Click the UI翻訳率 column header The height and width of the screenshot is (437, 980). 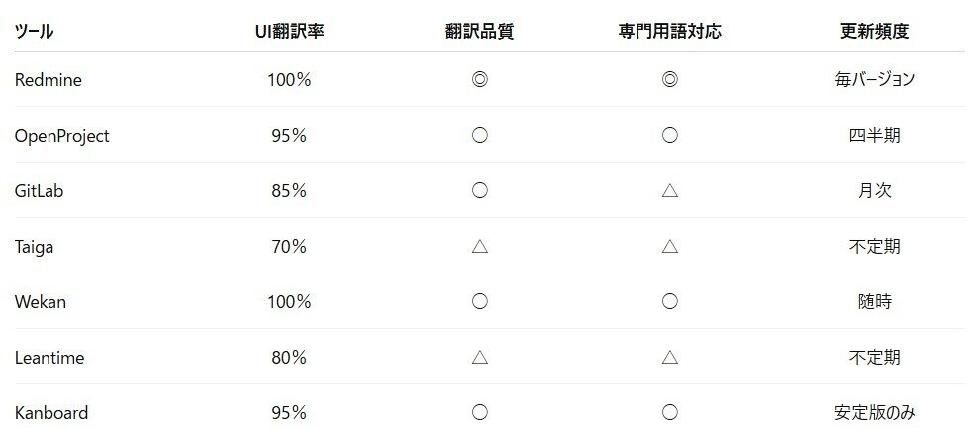coord(289,31)
